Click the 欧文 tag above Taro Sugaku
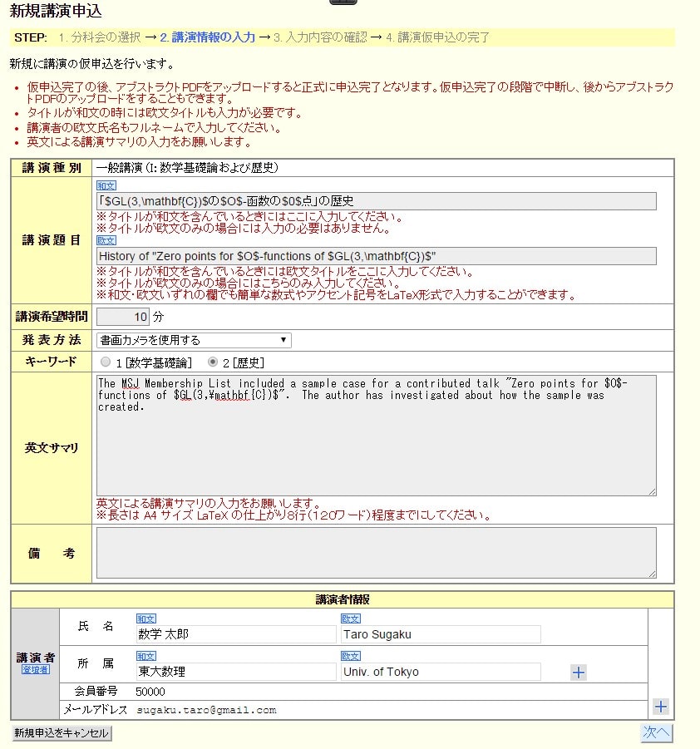 (x=351, y=618)
